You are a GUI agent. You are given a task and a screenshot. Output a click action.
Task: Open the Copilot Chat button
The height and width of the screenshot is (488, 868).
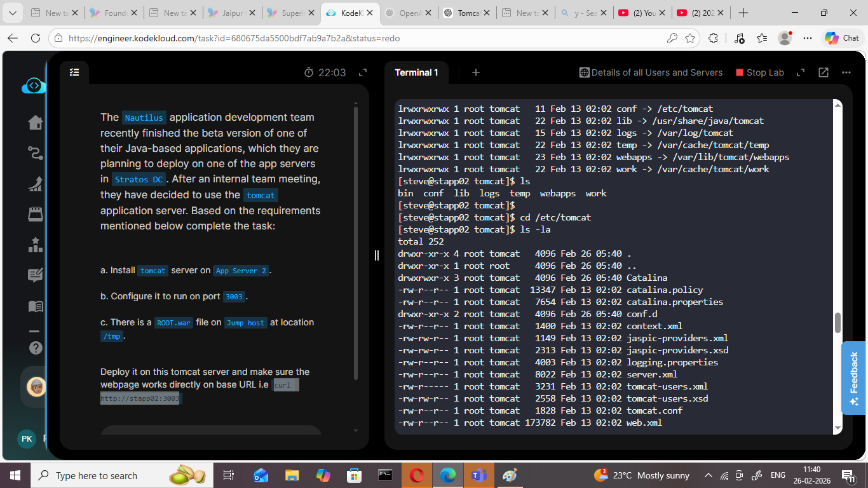click(841, 38)
